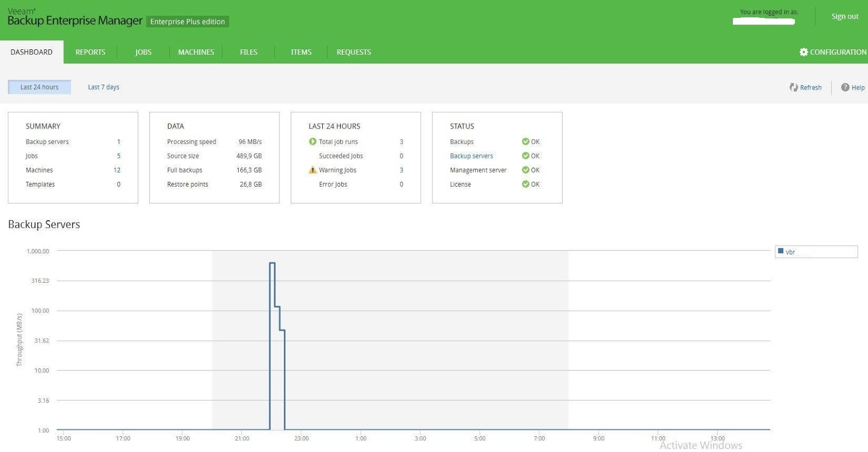The height and width of the screenshot is (452, 868).
Task: Click the Management server OK check icon
Action: (525, 170)
